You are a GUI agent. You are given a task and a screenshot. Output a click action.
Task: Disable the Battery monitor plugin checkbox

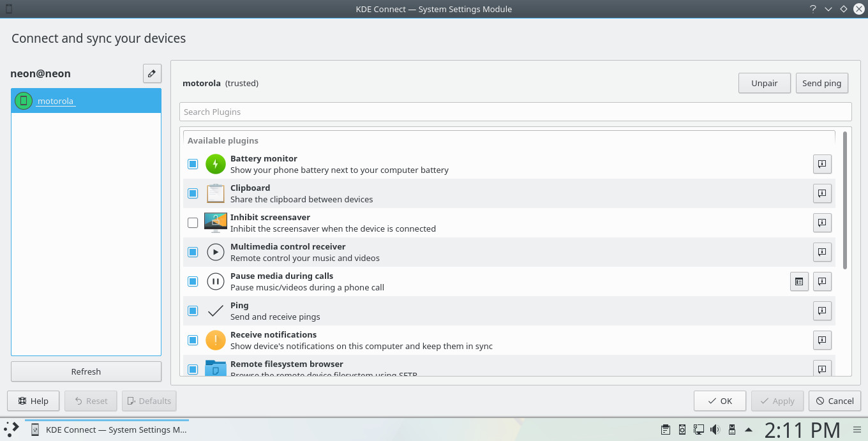tap(193, 164)
